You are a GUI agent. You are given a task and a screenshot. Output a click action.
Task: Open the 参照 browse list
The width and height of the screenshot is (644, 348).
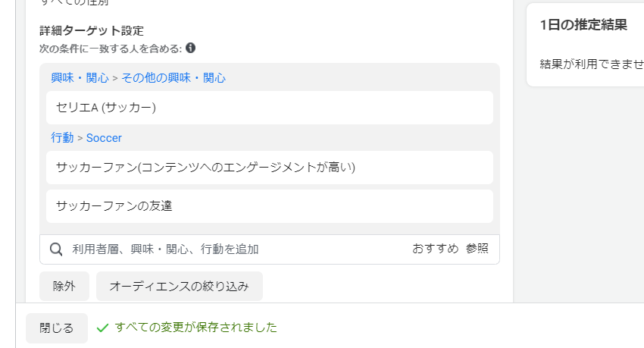(x=477, y=249)
